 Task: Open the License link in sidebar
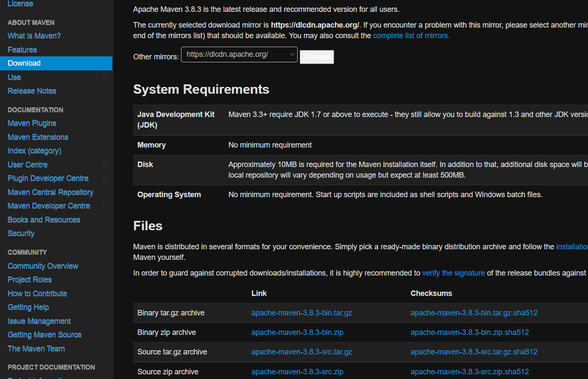tap(20, 4)
